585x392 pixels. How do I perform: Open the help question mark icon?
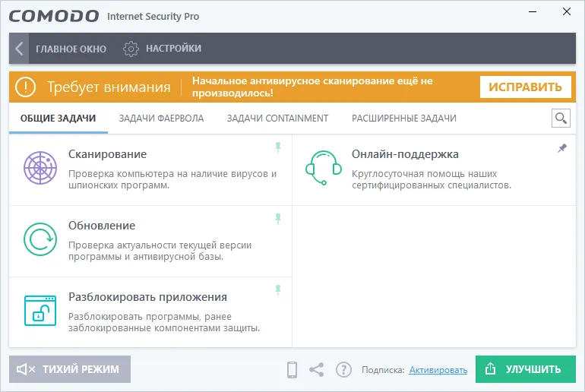[343, 369]
